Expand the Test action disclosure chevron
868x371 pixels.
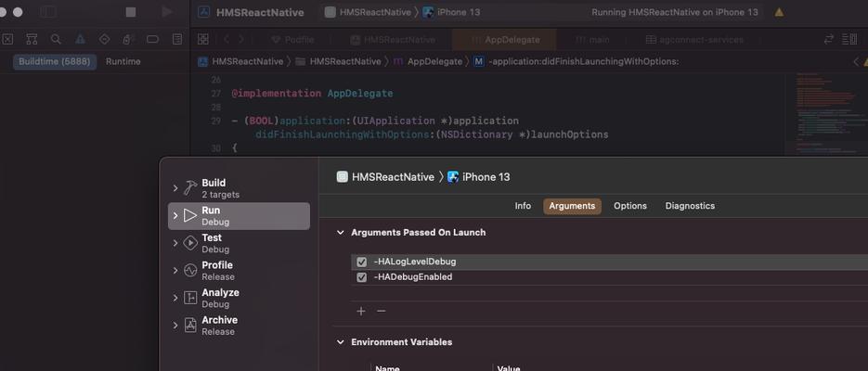tap(175, 243)
